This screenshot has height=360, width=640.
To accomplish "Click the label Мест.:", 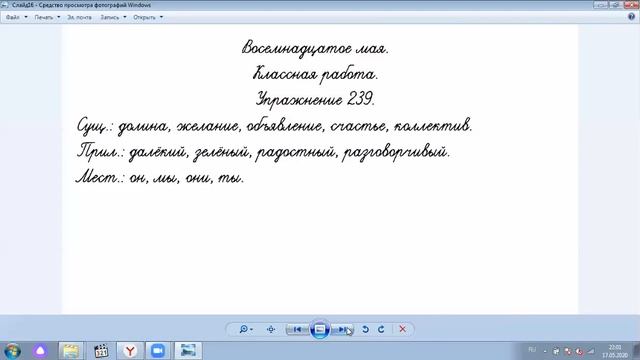I will 100,178.
